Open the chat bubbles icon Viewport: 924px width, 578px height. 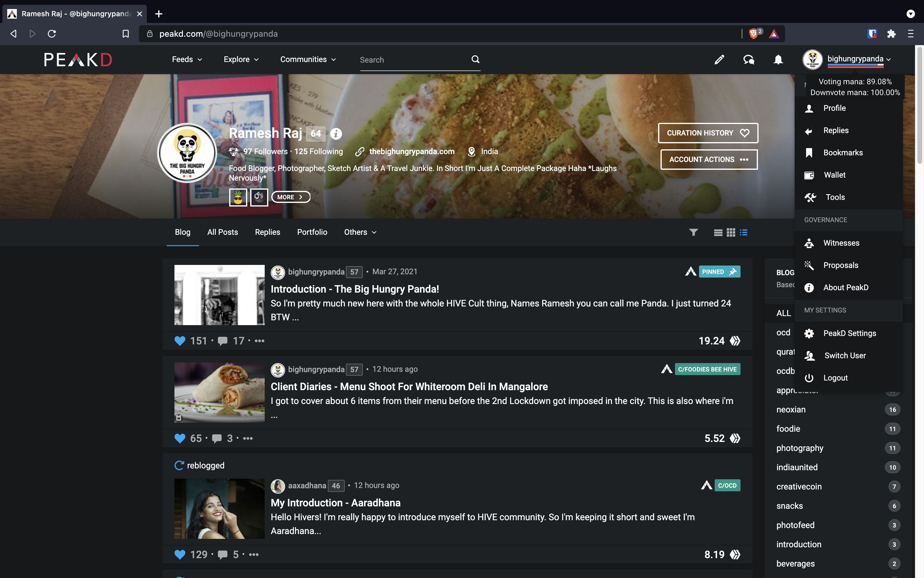(x=749, y=60)
